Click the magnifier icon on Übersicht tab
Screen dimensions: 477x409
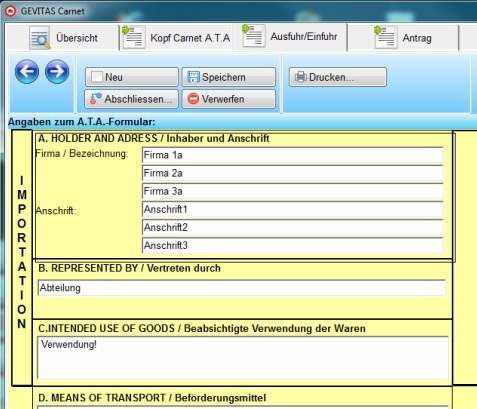40,38
